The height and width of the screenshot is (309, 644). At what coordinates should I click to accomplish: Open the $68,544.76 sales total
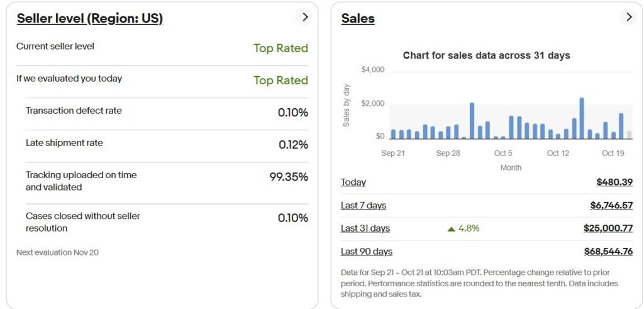[x=608, y=252]
